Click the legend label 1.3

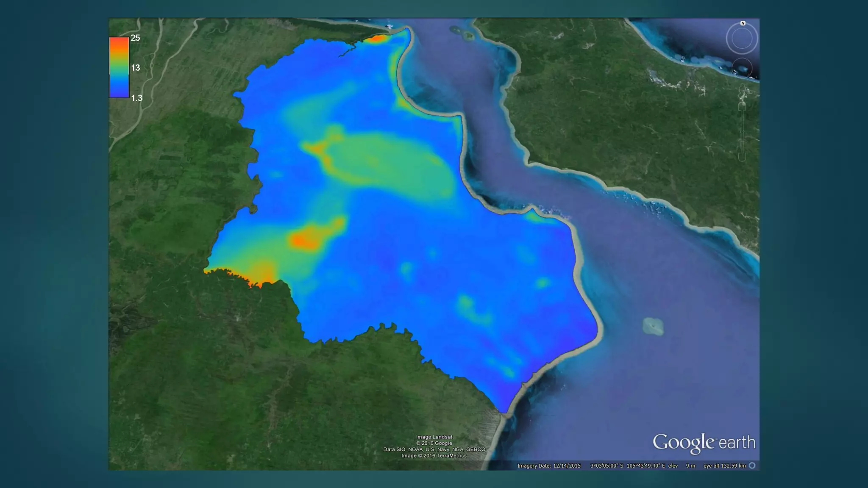coord(136,98)
